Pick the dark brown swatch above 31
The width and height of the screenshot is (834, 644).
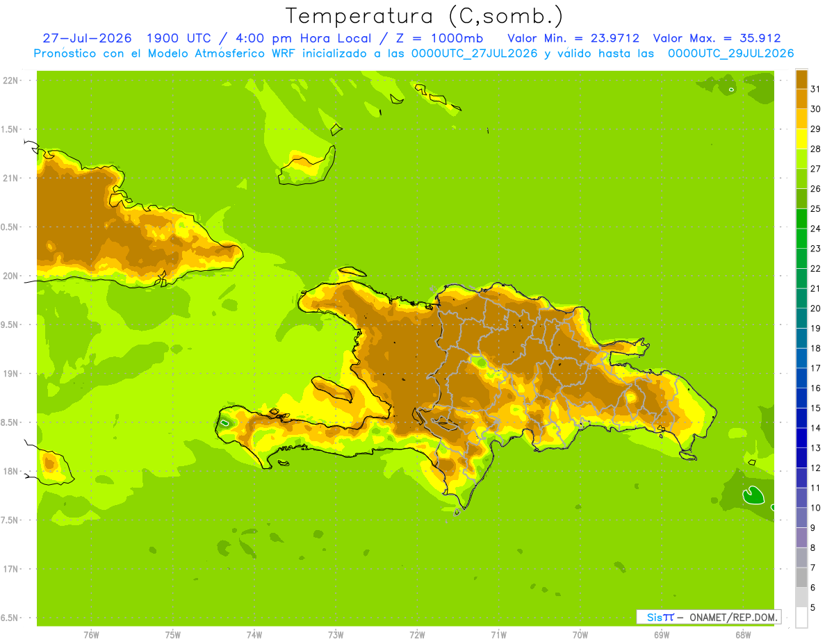[x=801, y=79]
